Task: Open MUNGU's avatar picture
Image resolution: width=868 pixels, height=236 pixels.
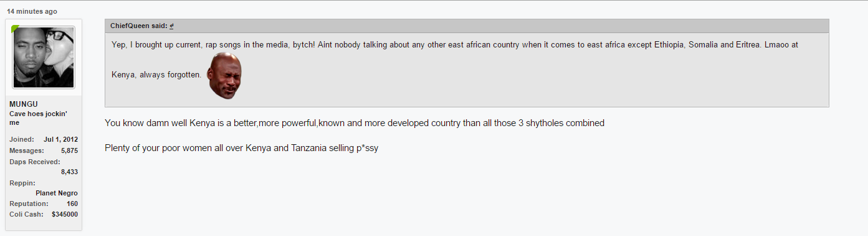Action: point(44,57)
